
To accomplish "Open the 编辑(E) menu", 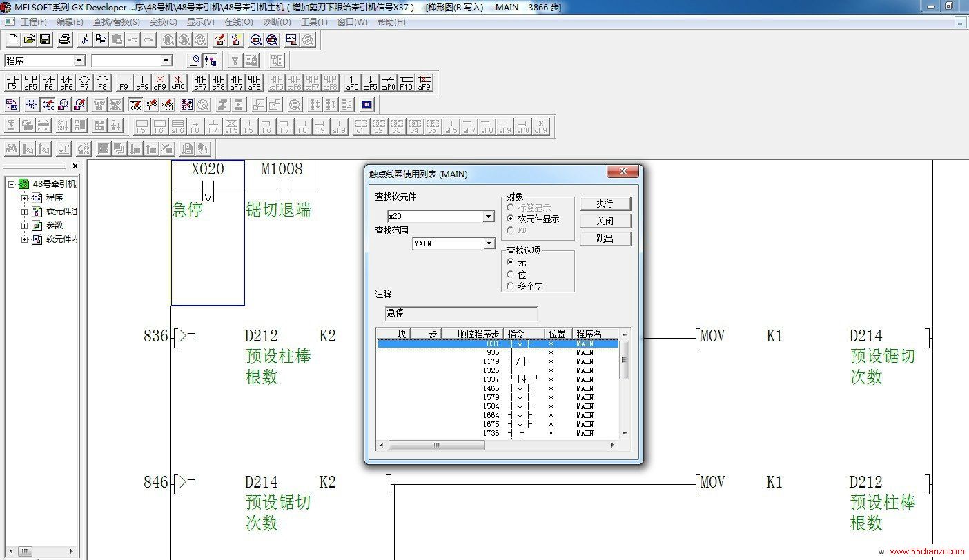I will tap(70, 22).
